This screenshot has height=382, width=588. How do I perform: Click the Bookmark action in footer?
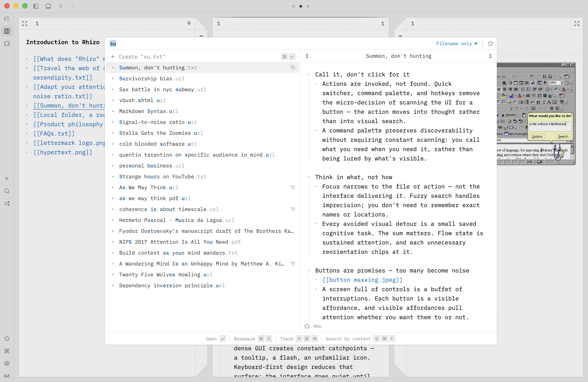click(253, 339)
